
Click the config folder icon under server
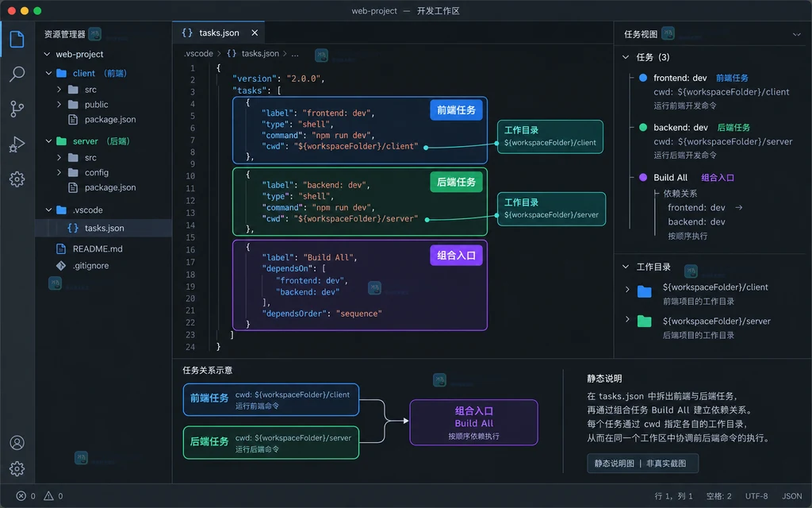[x=74, y=172]
